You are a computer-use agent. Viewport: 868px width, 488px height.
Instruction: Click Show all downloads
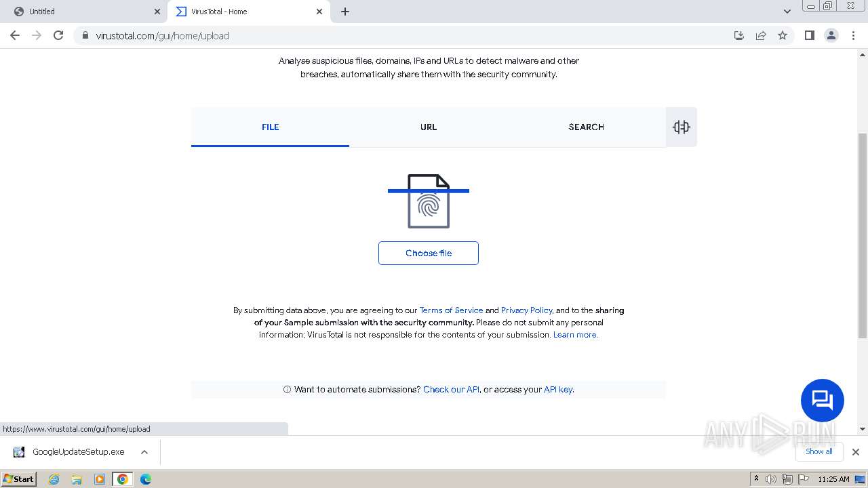pyautogui.click(x=819, y=451)
